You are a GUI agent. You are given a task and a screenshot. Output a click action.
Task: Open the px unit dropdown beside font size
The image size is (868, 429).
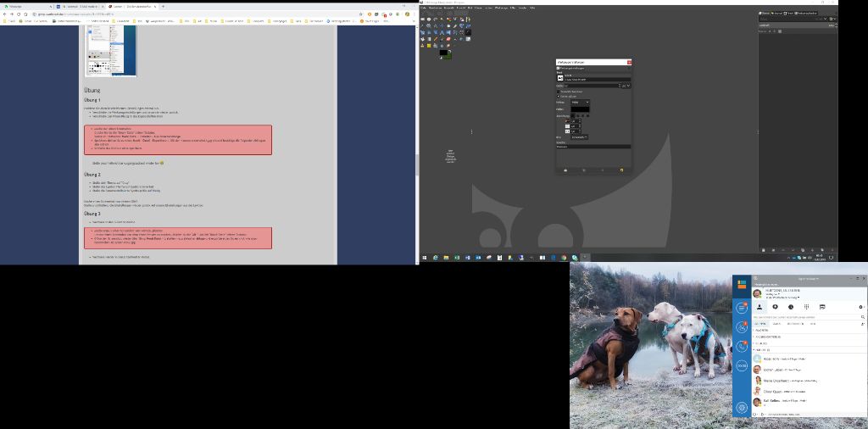[x=626, y=86]
